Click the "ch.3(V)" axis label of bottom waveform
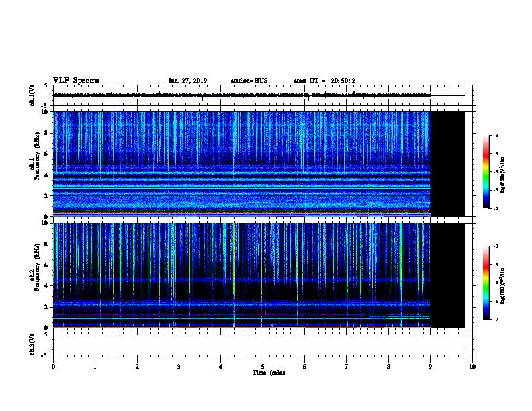Screen dimensions: 532x411 tap(32, 345)
